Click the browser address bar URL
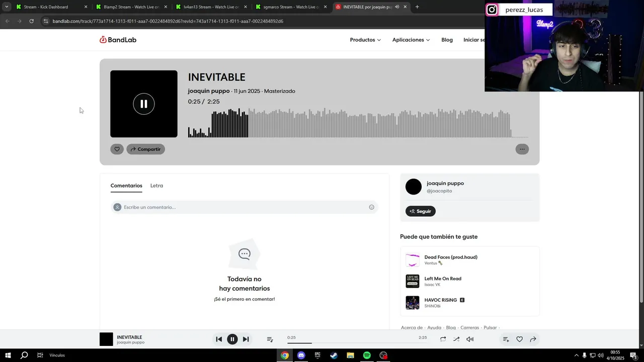Screen dimensions: 644x362 [168, 21]
